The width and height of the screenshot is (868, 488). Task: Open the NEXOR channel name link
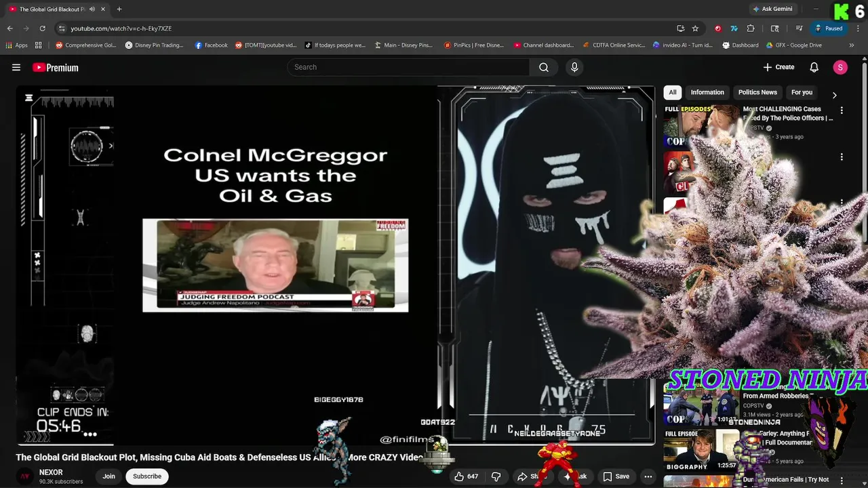coord(51,472)
